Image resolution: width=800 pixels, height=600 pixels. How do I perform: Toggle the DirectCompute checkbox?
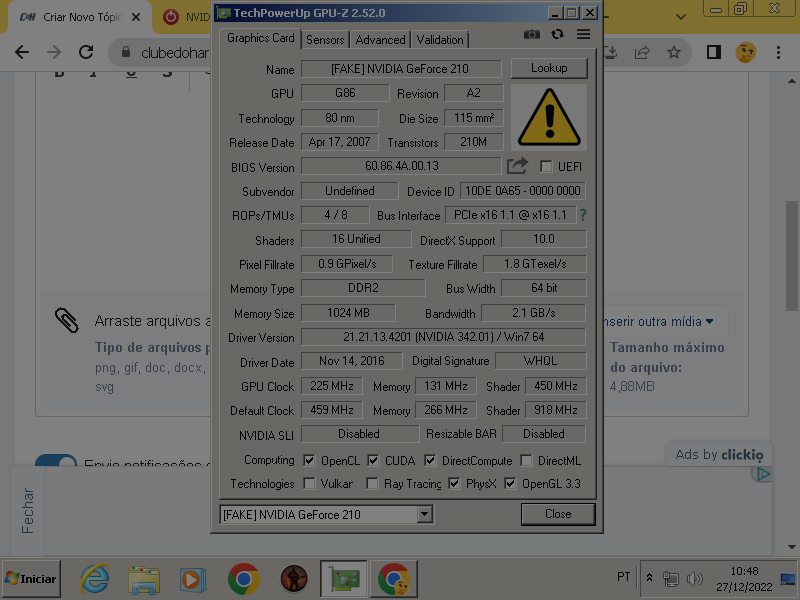(430, 460)
